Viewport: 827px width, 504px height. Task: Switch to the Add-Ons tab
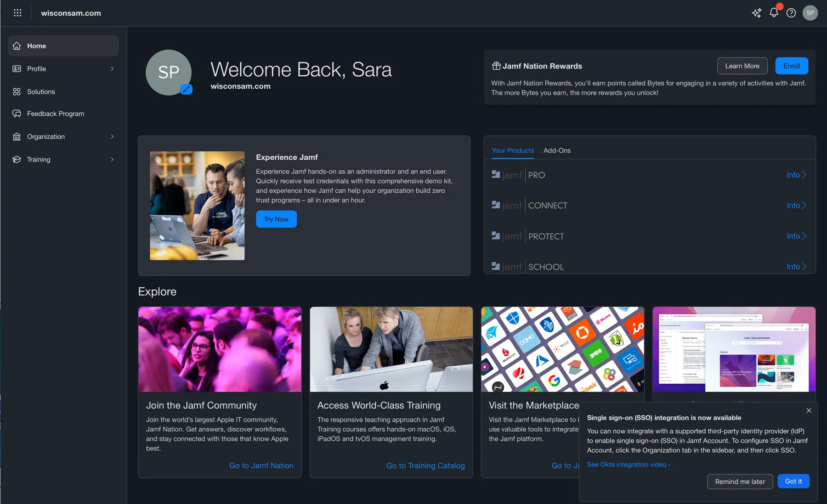click(x=557, y=151)
